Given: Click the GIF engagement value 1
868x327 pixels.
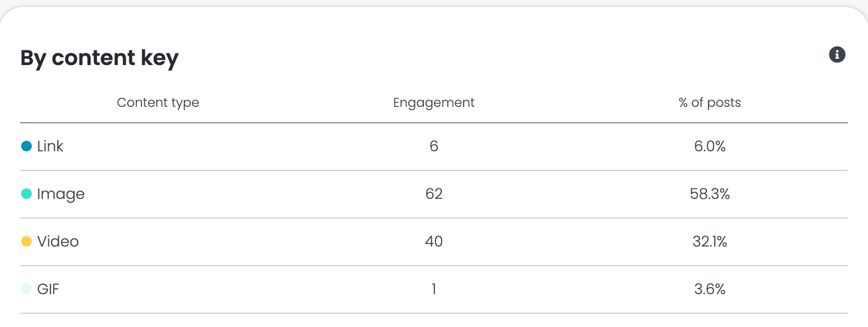Looking at the screenshot, I should point(434,289).
